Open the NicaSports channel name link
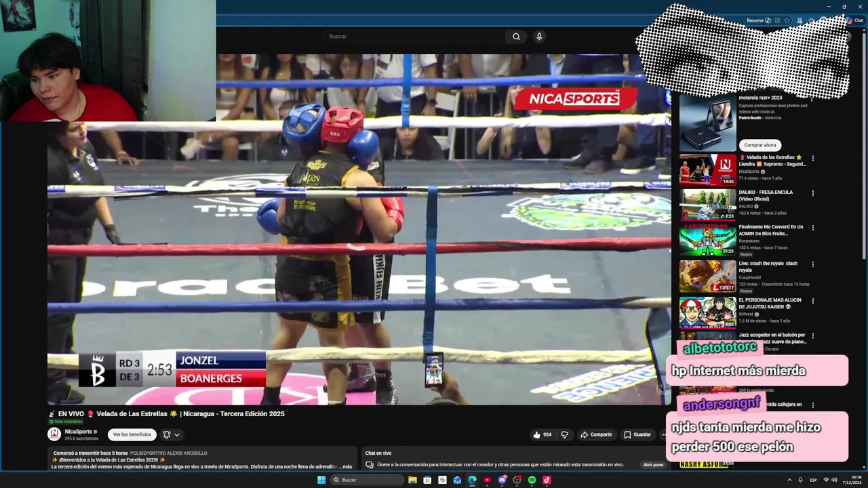Screen dimensions: 868x488 [x=78, y=431]
